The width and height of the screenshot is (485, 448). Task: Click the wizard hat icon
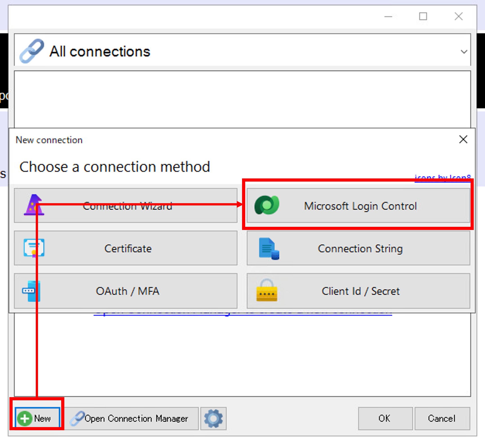pos(34,205)
